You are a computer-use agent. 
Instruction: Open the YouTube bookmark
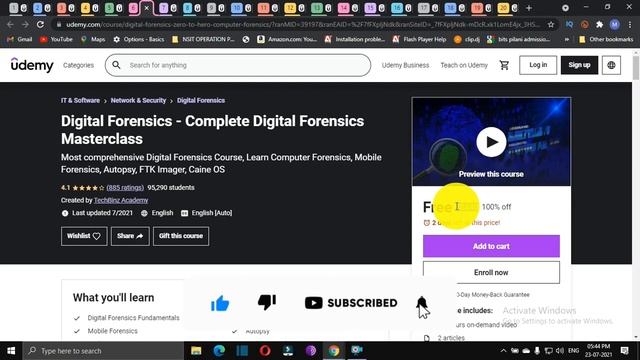[56, 39]
